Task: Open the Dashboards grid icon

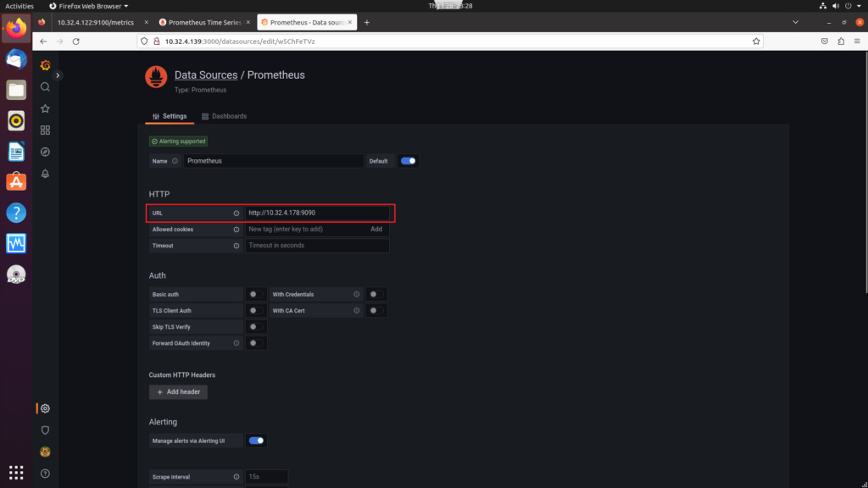Action: [46, 130]
